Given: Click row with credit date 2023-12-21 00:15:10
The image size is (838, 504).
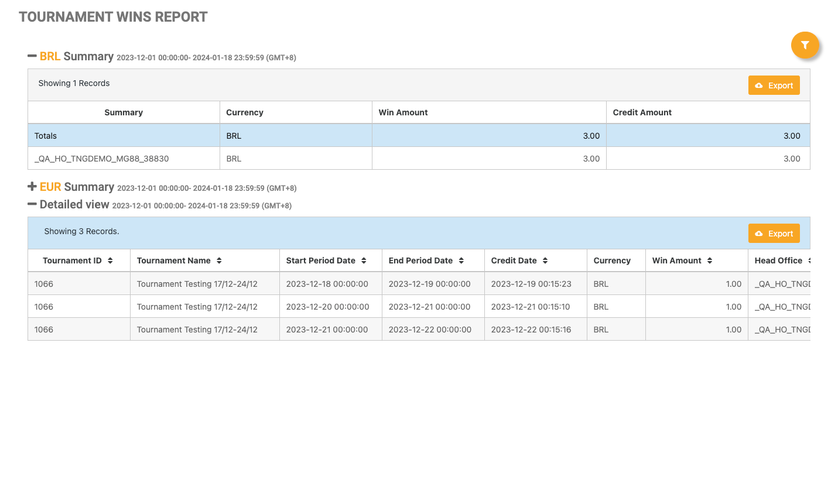Looking at the screenshot, I should [x=530, y=307].
